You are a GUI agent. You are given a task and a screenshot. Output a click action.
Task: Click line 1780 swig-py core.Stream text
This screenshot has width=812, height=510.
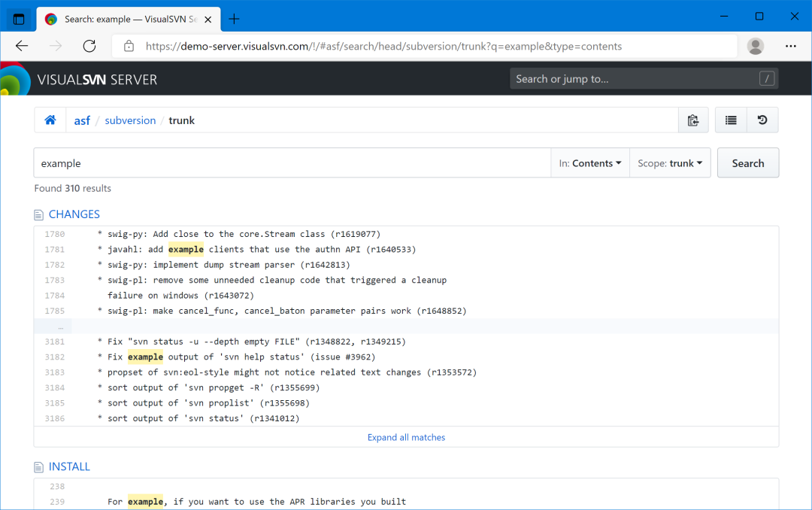click(239, 234)
